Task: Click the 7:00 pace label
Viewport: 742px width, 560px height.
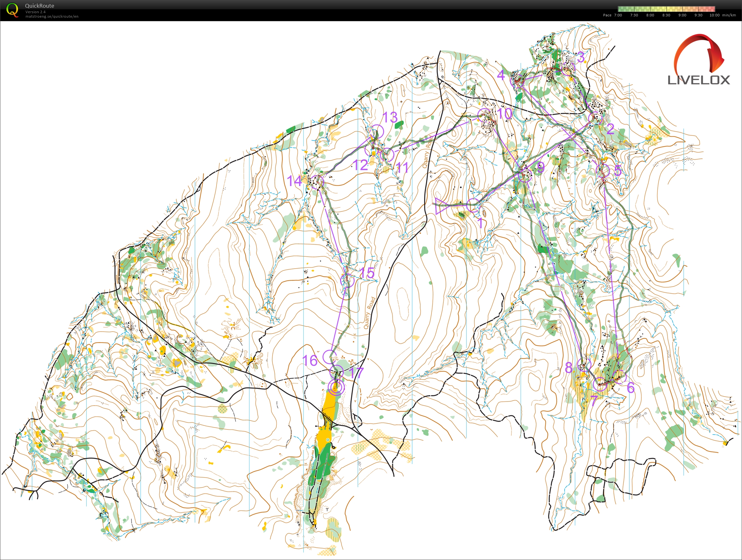Action: (x=618, y=15)
